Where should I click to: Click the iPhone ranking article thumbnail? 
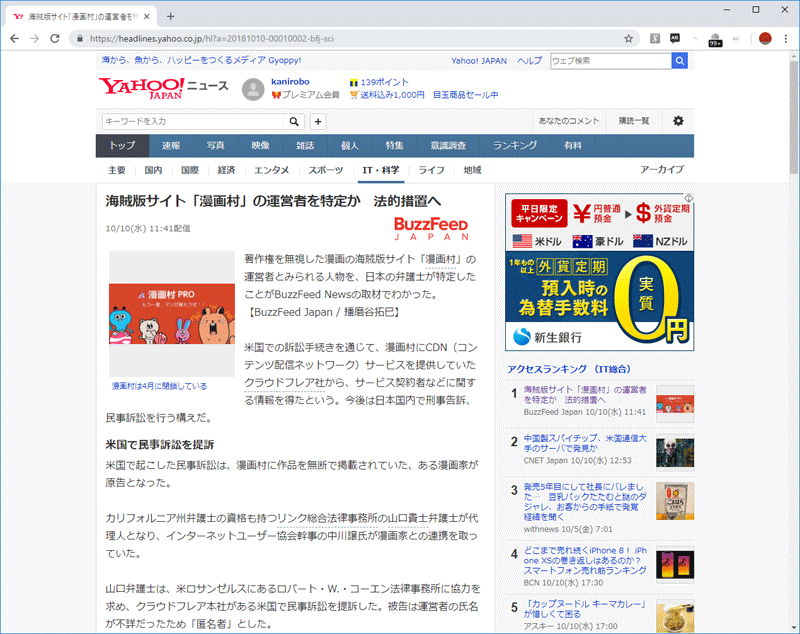[675, 565]
